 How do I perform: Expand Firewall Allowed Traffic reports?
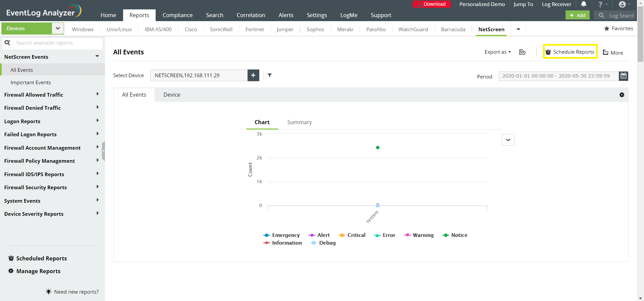pos(98,94)
